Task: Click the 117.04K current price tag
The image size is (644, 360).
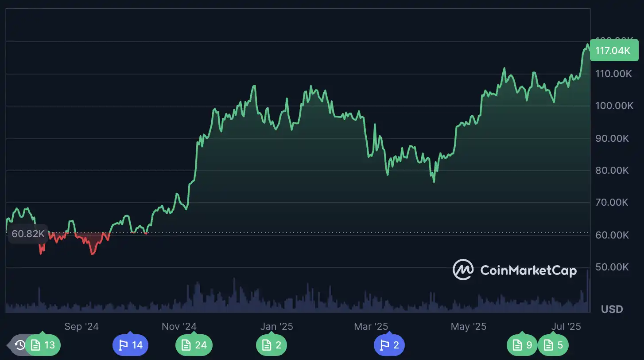Action: tap(613, 51)
